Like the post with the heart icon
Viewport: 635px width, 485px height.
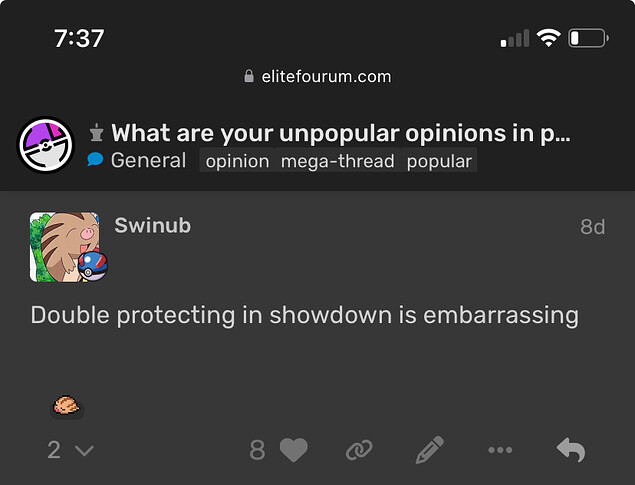click(294, 450)
